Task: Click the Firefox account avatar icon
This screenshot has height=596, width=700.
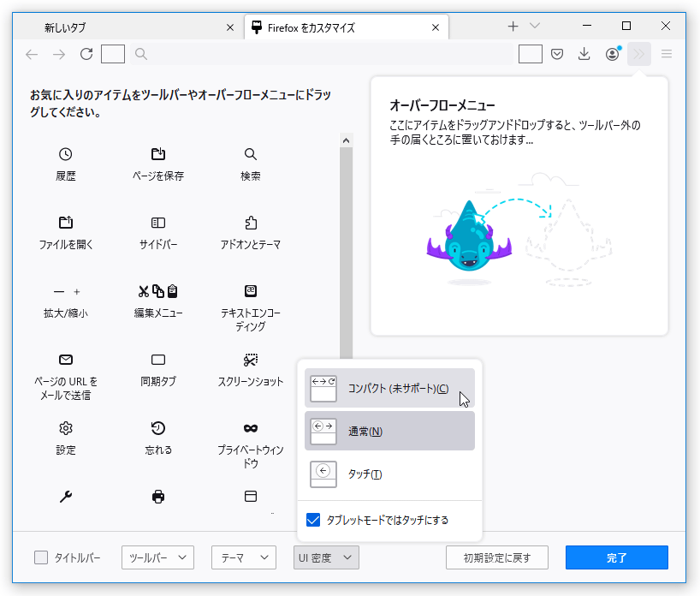Action: (x=613, y=54)
